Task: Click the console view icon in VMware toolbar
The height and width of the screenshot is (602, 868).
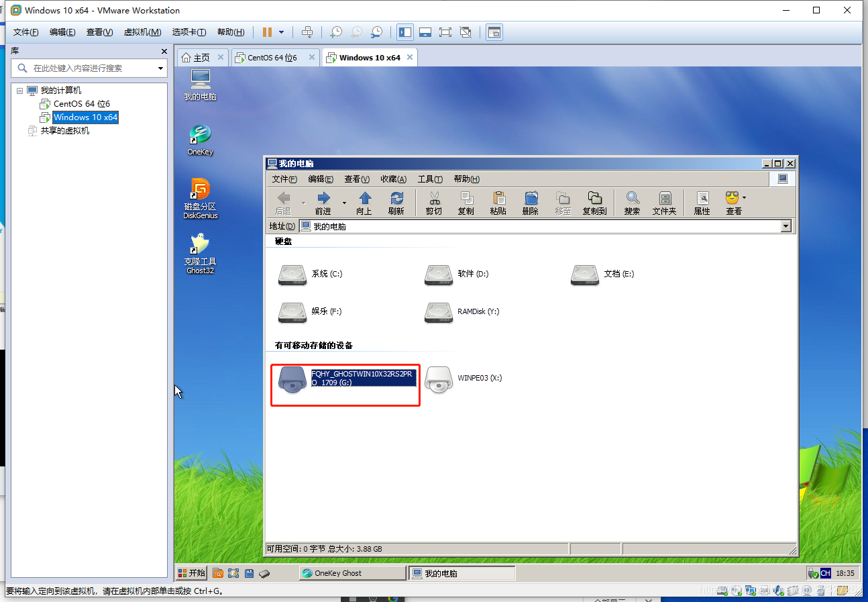Action: [x=494, y=32]
